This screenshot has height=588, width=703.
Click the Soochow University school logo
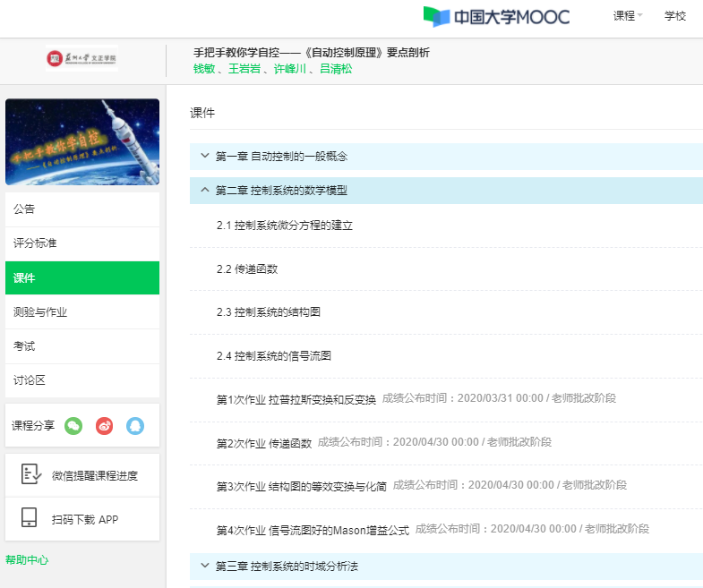click(81, 59)
